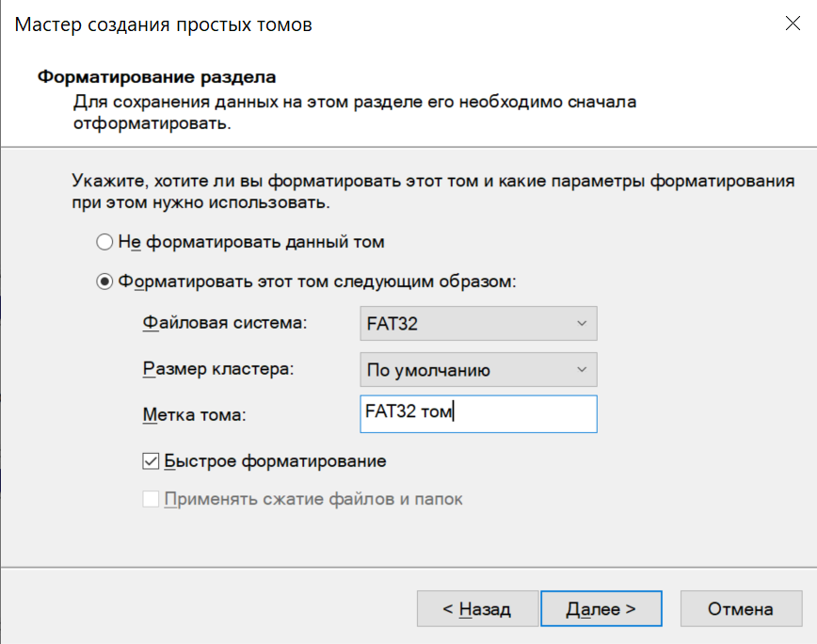817x644 pixels.
Task: Click the chevron arrow beside FAT32
Action: click(580, 324)
